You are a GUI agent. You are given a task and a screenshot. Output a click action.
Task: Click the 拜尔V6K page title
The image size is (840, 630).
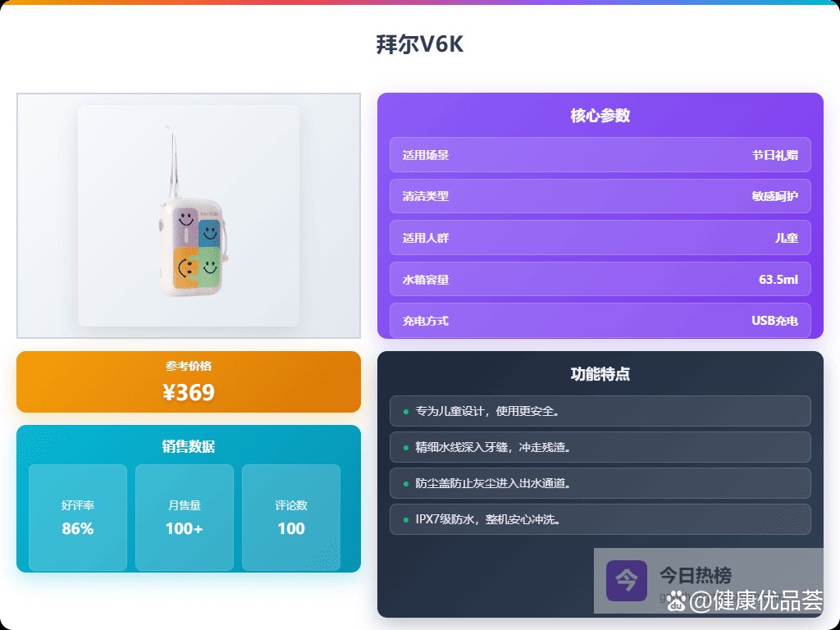[x=419, y=44]
